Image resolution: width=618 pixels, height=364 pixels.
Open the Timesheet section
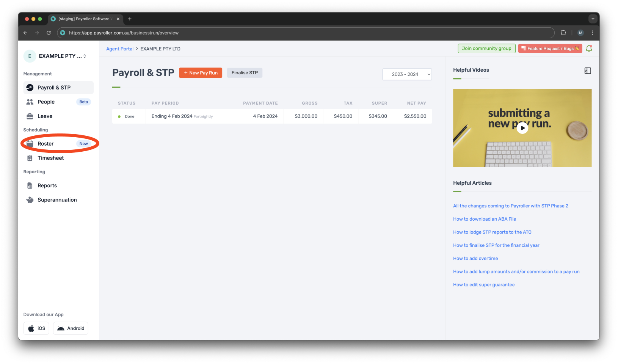(x=58, y=158)
